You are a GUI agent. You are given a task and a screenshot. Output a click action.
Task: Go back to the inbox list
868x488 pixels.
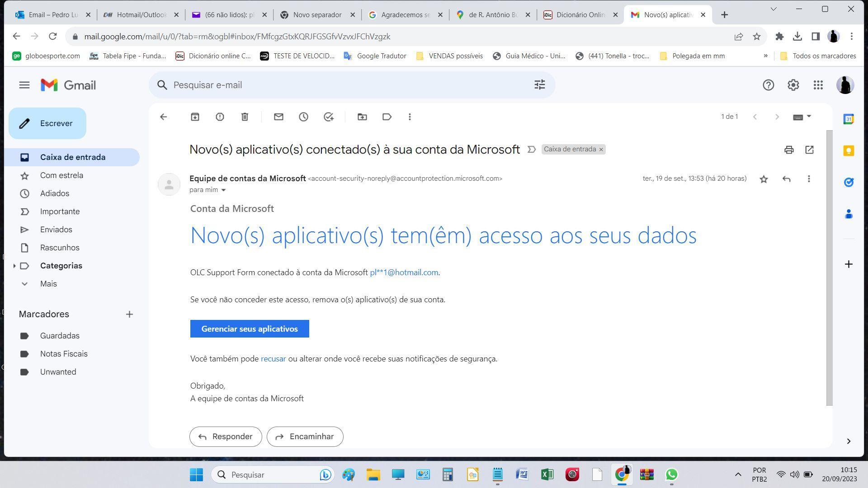pyautogui.click(x=163, y=117)
